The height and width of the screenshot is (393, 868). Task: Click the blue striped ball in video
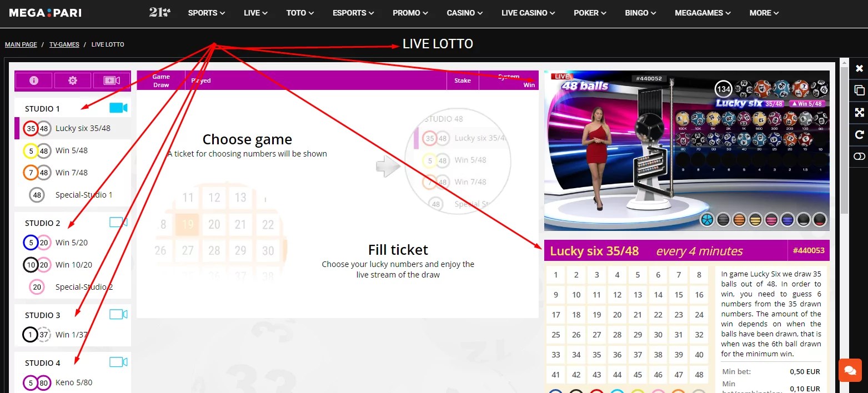(787, 220)
